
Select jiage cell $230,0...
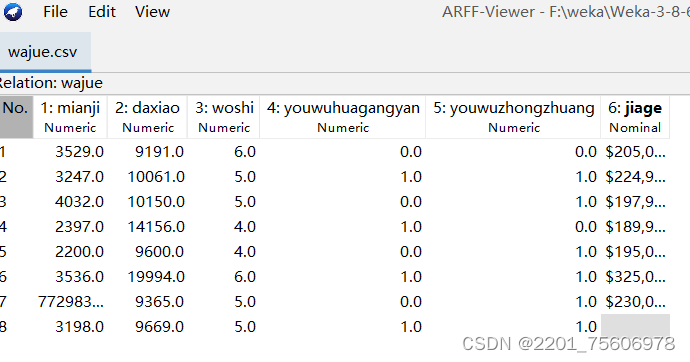point(635,302)
